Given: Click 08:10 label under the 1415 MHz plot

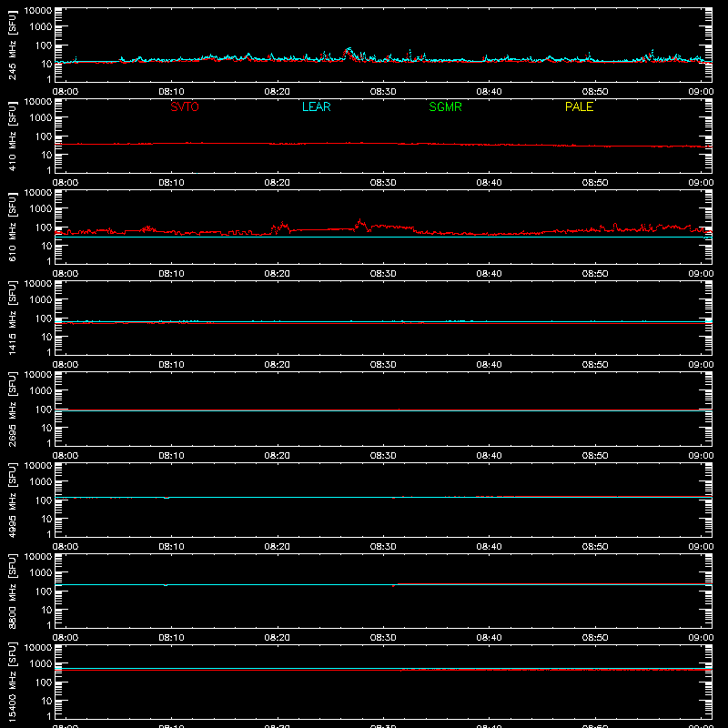Looking at the screenshot, I should pyautogui.click(x=171, y=365).
